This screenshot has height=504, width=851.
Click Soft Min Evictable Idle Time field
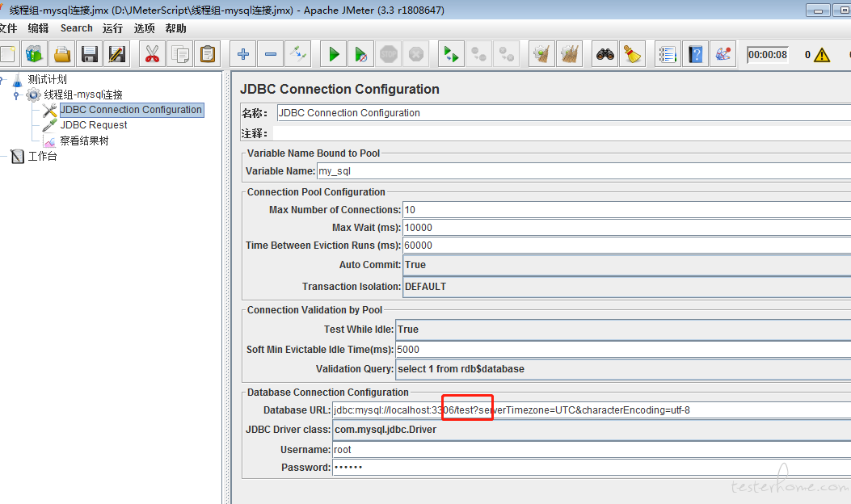point(623,350)
